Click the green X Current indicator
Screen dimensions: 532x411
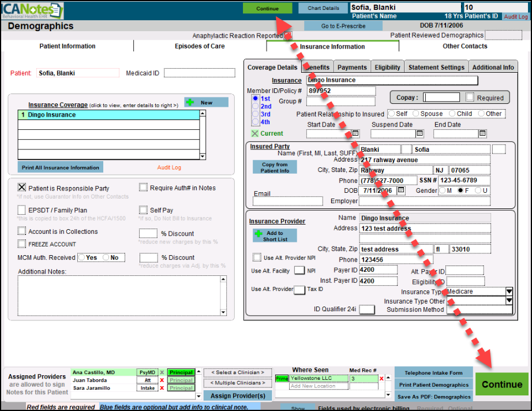click(x=255, y=133)
